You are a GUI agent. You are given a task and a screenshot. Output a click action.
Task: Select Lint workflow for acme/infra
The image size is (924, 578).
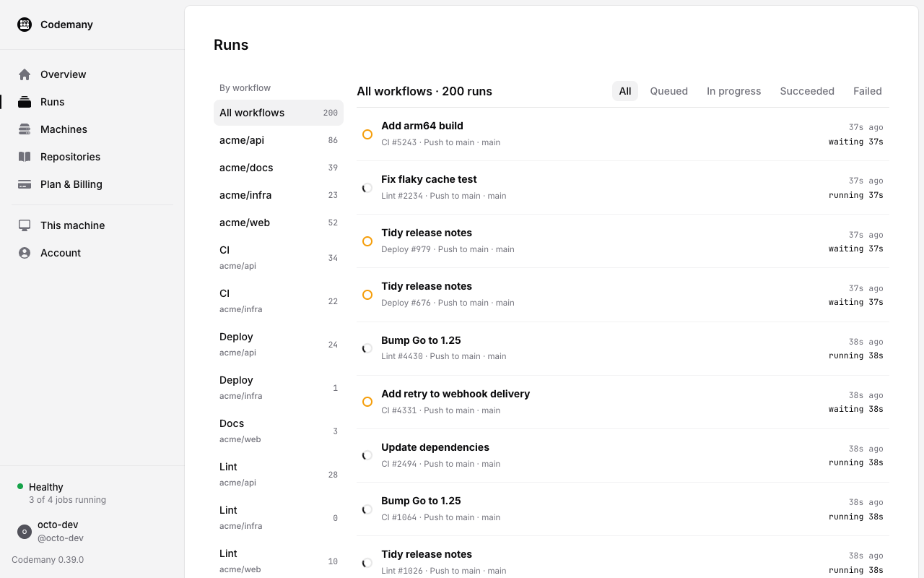pyautogui.click(x=279, y=518)
